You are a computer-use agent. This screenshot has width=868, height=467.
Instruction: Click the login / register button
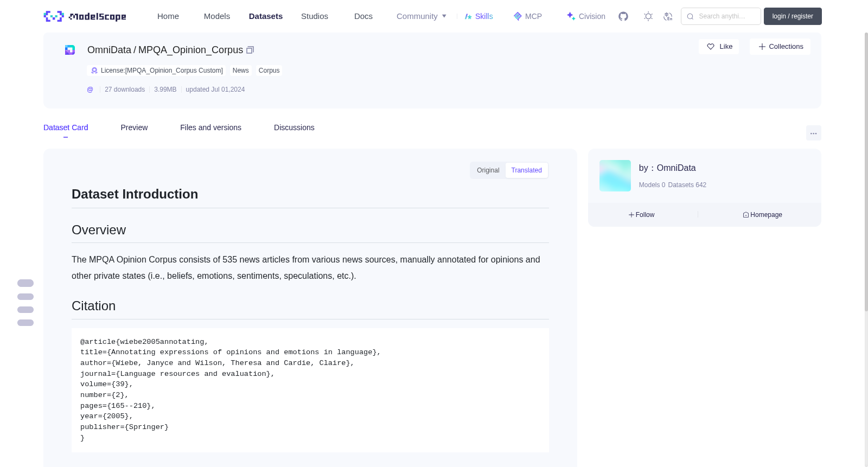793,16
